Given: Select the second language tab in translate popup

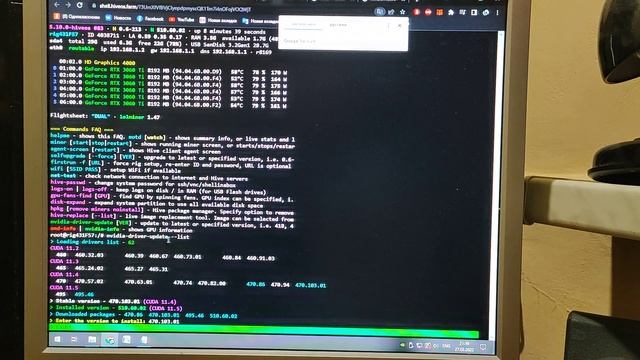Looking at the screenshot, I should (x=338, y=25).
